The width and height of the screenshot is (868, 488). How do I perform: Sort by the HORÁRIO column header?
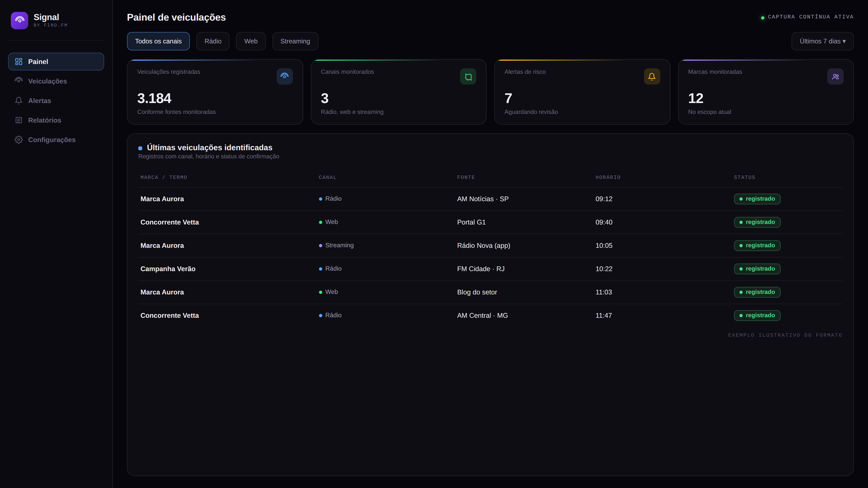click(x=608, y=178)
